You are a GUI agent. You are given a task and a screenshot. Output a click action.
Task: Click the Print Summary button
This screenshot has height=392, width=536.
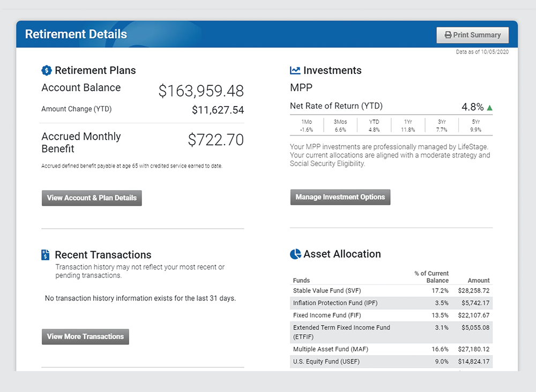[x=472, y=35]
